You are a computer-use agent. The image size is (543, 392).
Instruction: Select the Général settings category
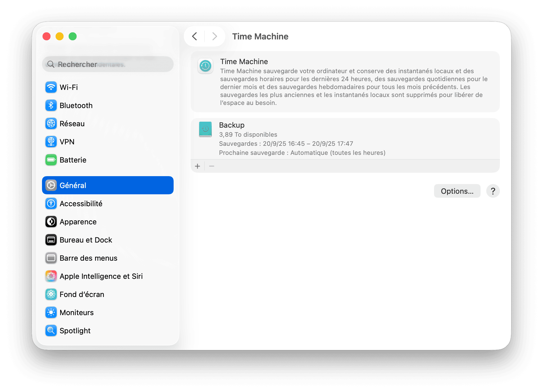pyautogui.click(x=73, y=185)
